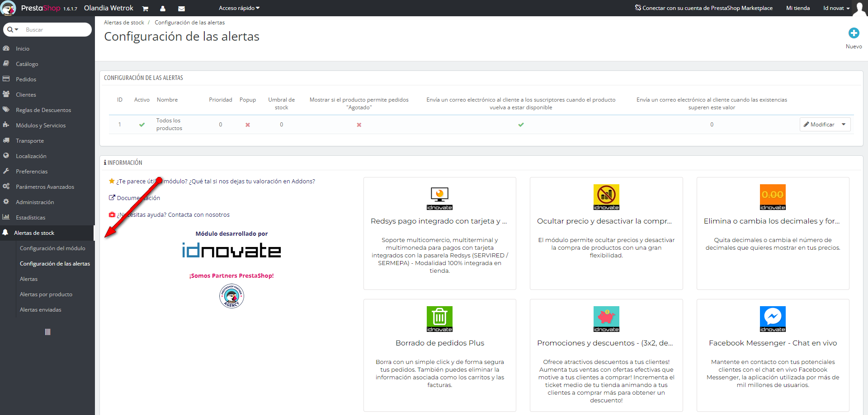Open the customers icon in header
This screenshot has height=415, width=868.
tap(163, 9)
